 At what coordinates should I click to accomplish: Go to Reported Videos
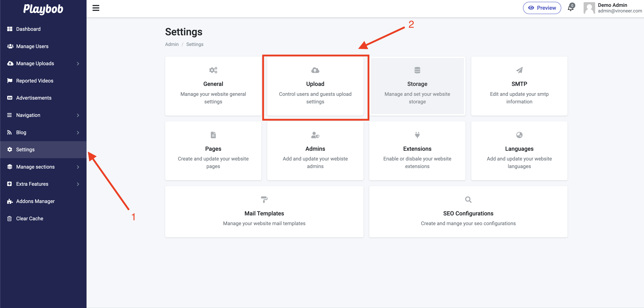43,81
